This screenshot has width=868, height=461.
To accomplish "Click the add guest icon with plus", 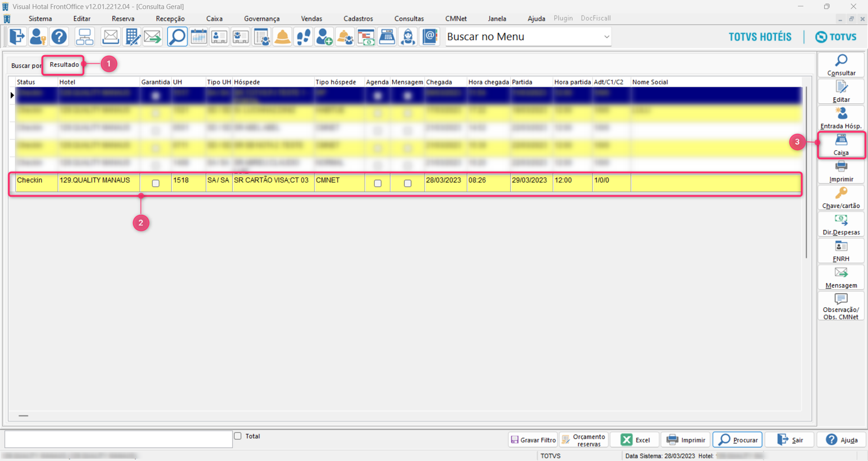I will (324, 37).
